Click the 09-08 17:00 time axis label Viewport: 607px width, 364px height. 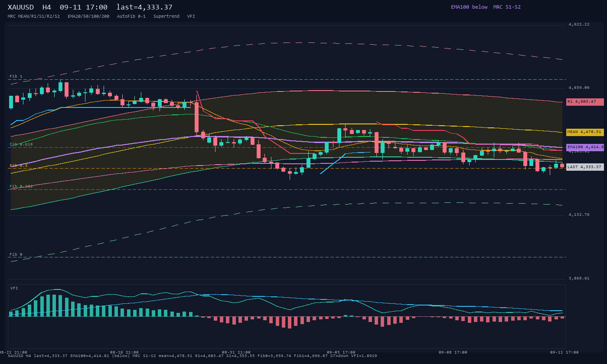(x=453, y=352)
